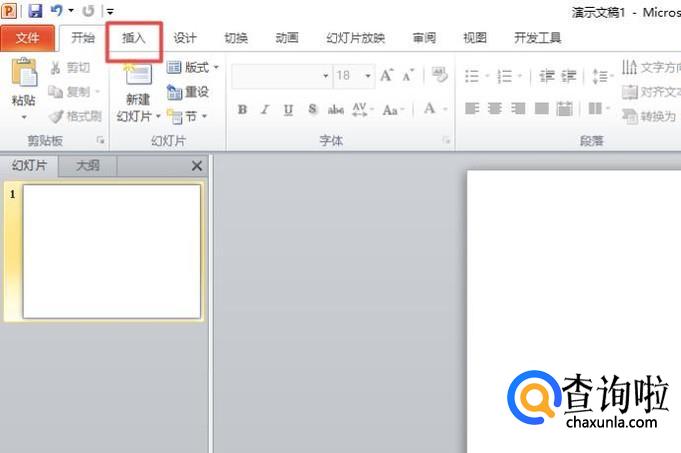Click the New Slide icon

(137, 76)
